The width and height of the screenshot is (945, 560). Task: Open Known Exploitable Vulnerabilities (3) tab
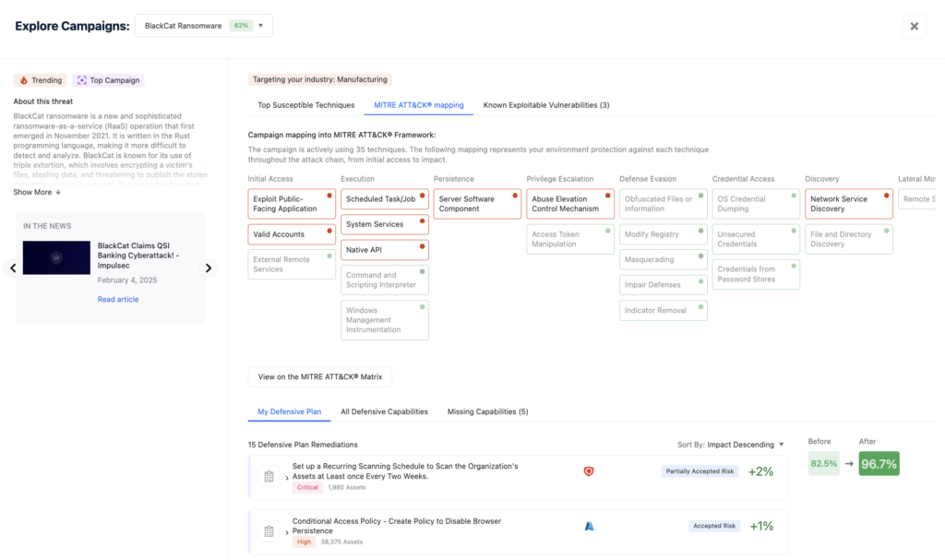pyautogui.click(x=546, y=105)
